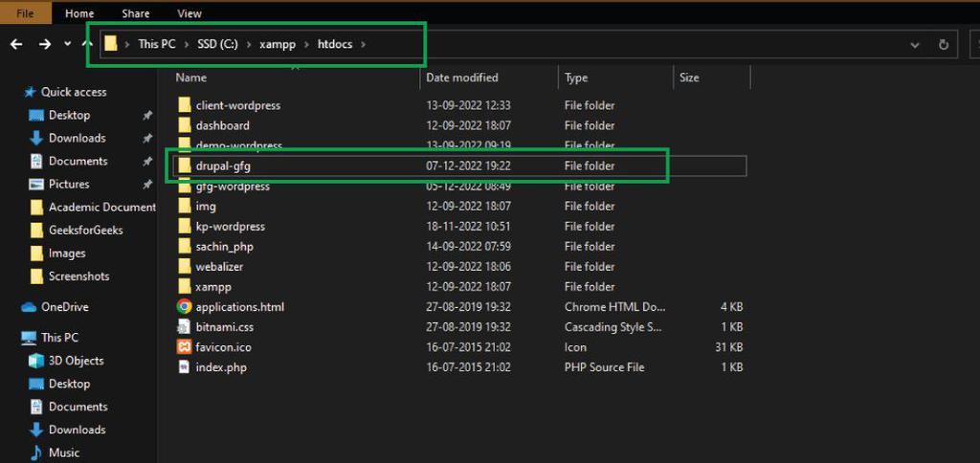Unpin Pictures using its pin icon
Screen dimensions: 980x463
click(x=146, y=185)
